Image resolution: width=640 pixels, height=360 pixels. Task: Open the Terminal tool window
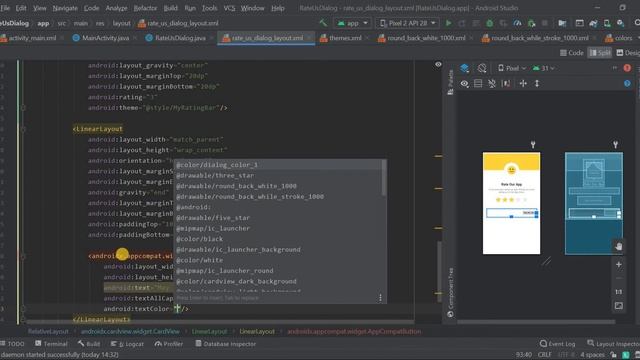[x=51, y=344]
